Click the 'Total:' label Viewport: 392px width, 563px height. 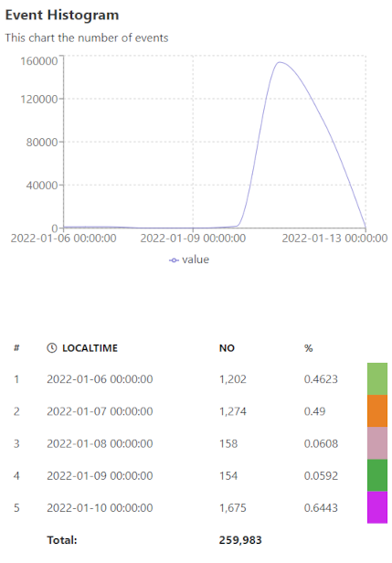coord(62,540)
